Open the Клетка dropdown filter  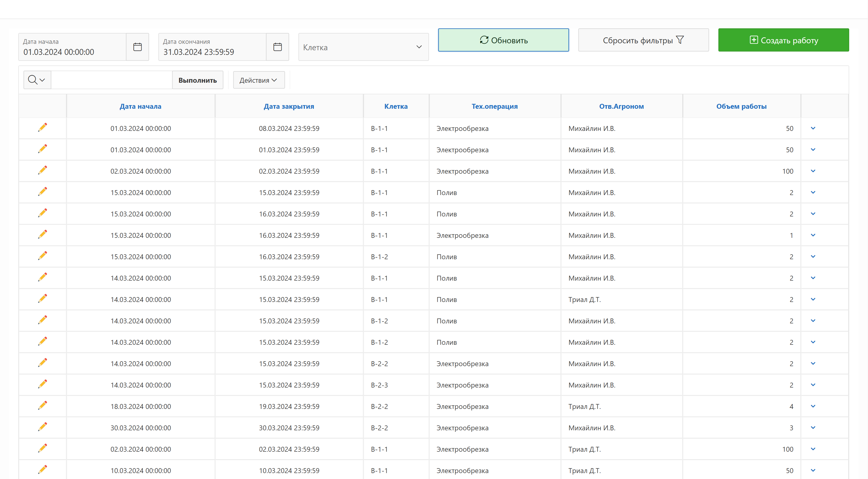pos(363,47)
